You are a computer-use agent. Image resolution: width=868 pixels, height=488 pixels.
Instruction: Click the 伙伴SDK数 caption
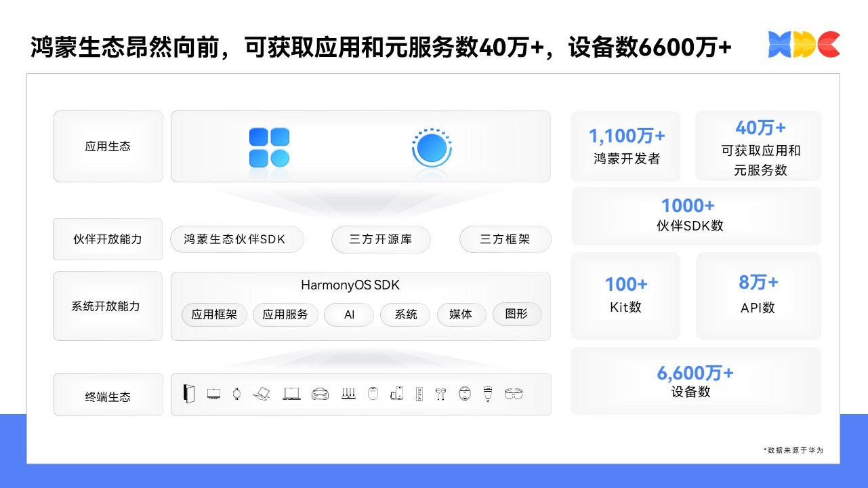click(x=690, y=226)
